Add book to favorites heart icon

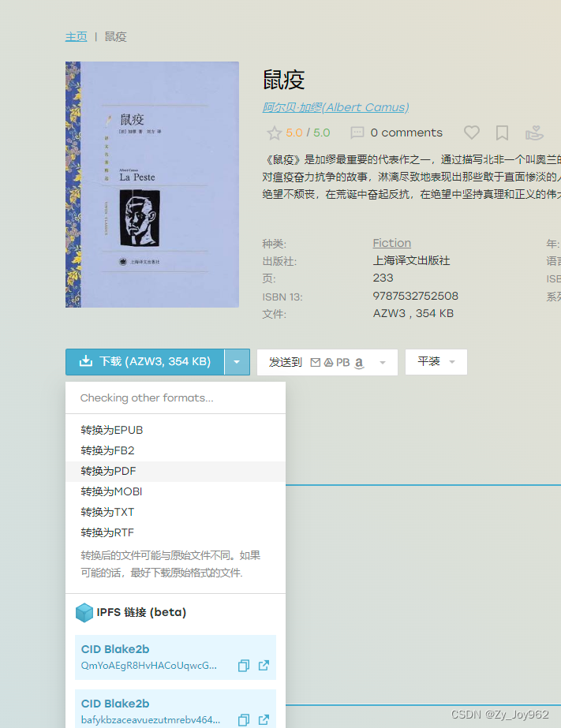tap(471, 133)
